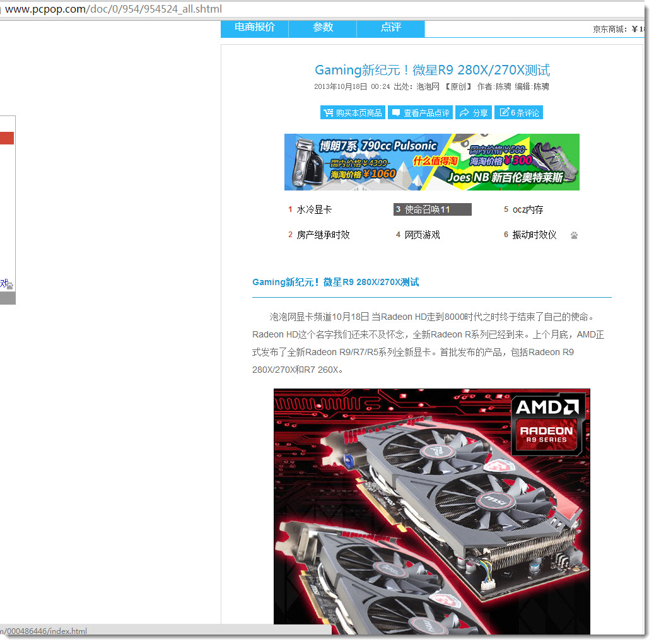Click the 分享 share button label

click(x=480, y=113)
